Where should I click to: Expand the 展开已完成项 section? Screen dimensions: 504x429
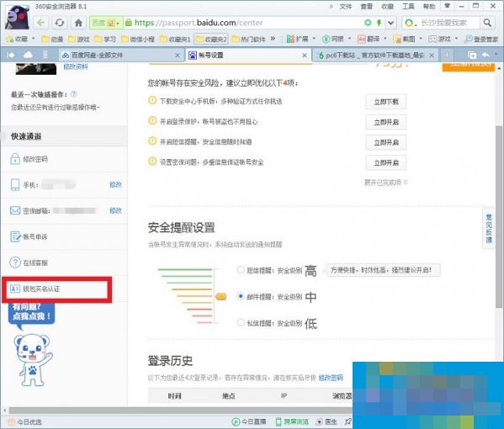tap(386, 183)
